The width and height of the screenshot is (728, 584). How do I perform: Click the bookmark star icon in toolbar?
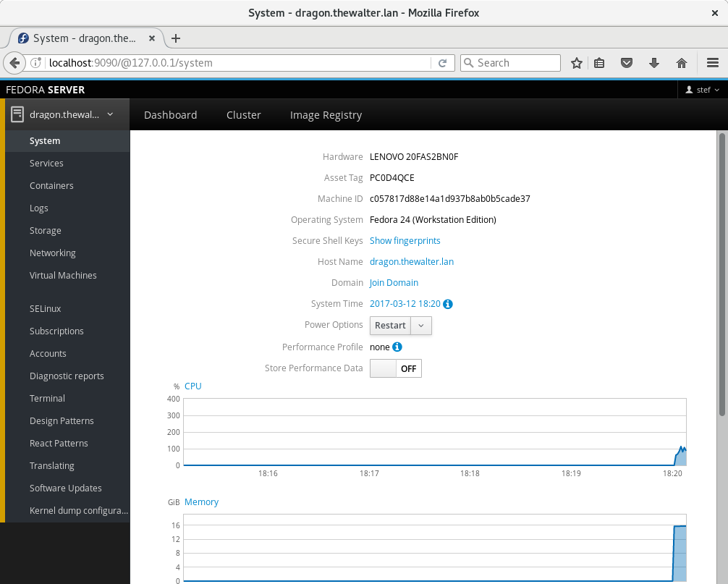(x=577, y=63)
